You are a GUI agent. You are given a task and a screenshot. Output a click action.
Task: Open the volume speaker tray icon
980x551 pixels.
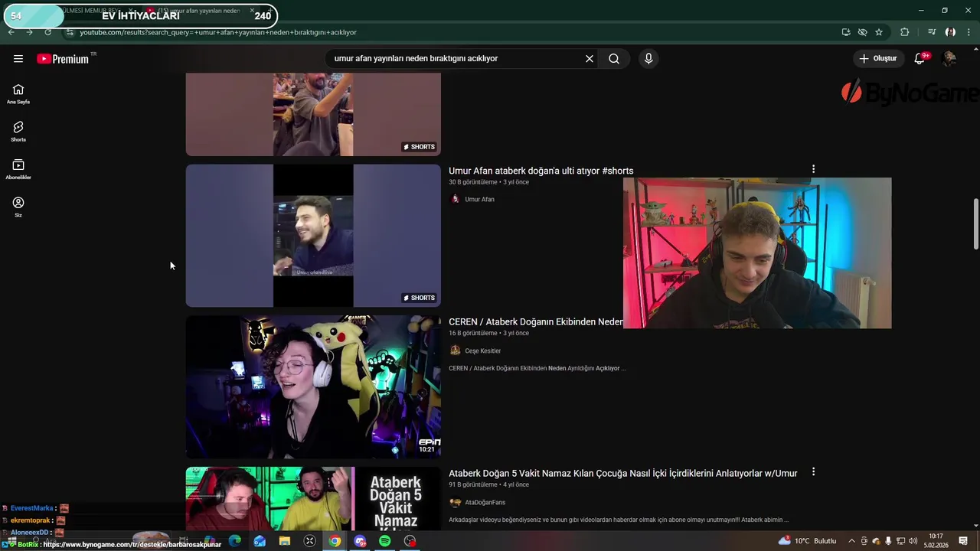click(913, 541)
